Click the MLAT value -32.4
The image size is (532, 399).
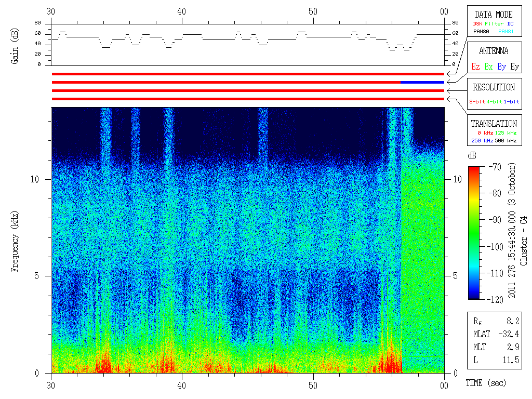click(x=509, y=334)
